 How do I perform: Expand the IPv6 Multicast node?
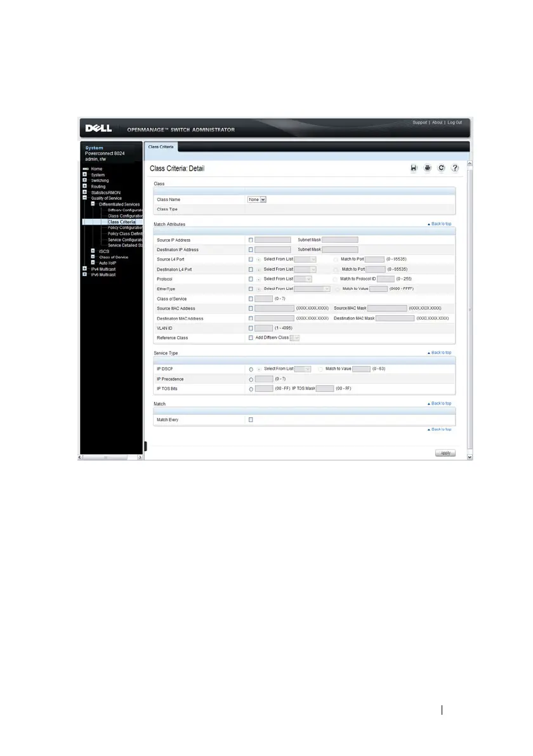[84, 275]
